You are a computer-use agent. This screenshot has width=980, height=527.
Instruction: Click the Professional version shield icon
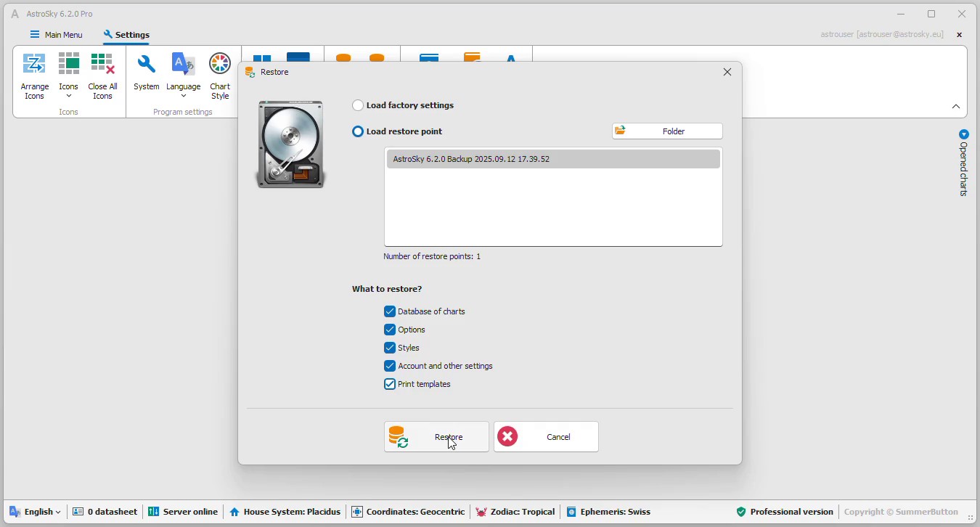tap(741, 512)
